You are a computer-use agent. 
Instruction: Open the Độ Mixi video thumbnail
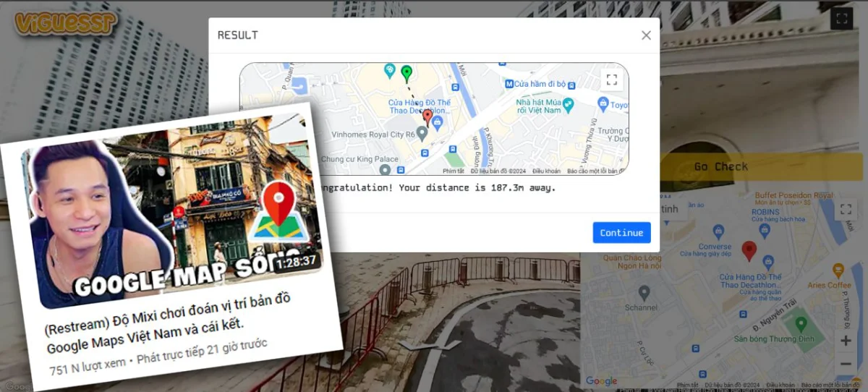(172, 212)
